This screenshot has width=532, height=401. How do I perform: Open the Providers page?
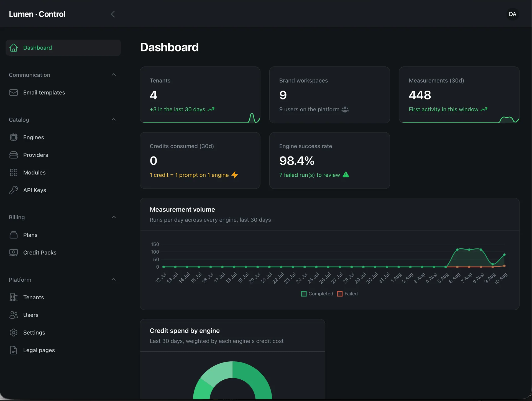click(x=63, y=155)
